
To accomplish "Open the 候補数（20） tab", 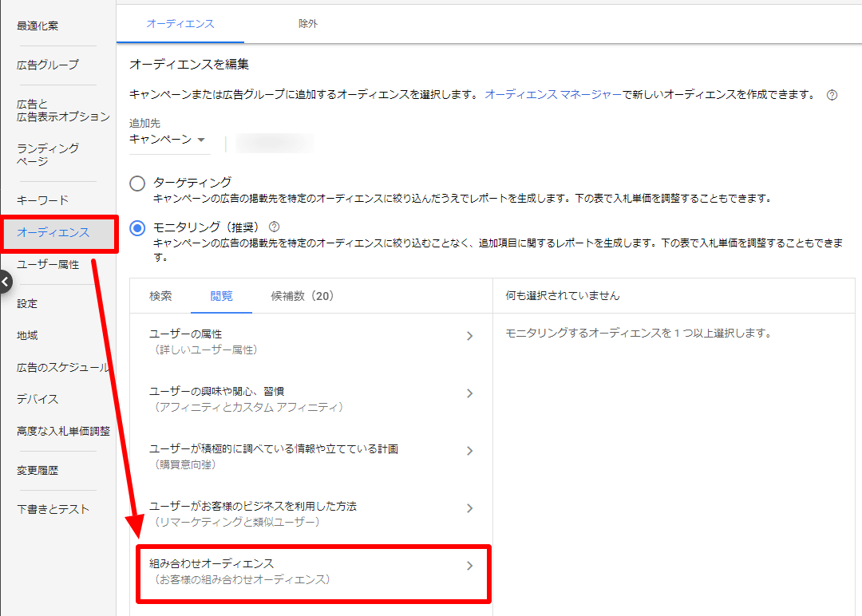I will 302,296.
